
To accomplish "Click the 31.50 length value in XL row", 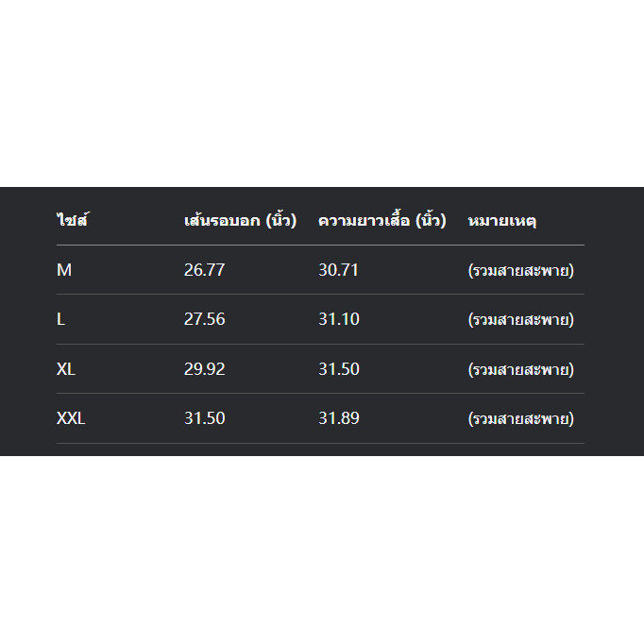I will pos(339,369).
